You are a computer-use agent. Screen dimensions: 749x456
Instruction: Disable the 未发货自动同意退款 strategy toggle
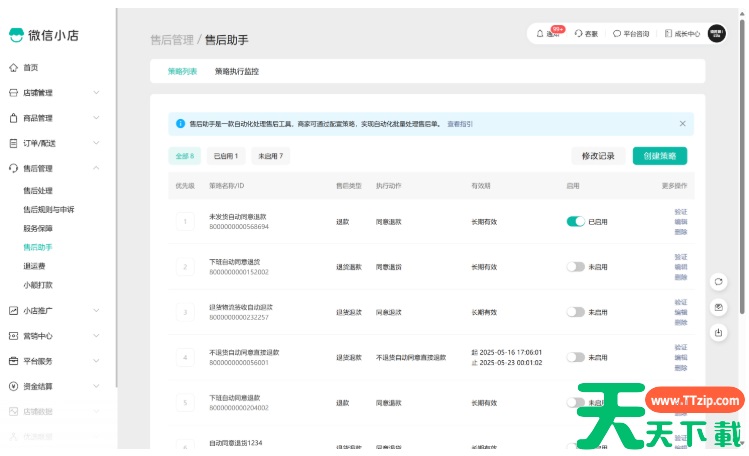coord(575,221)
